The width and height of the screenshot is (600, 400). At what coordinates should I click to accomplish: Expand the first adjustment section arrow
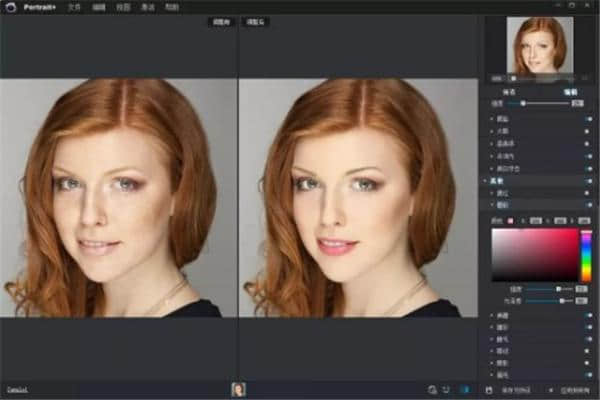click(x=490, y=118)
